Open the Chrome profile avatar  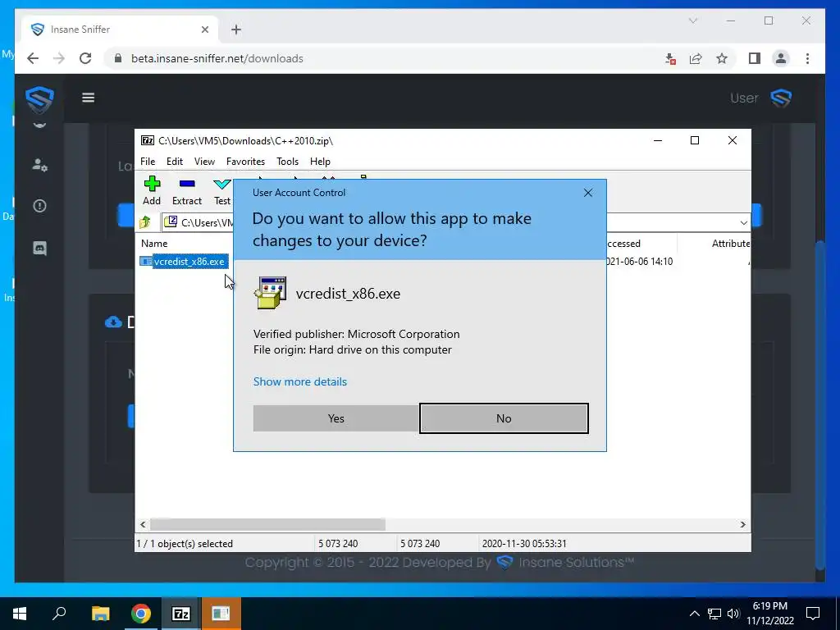pos(781,58)
